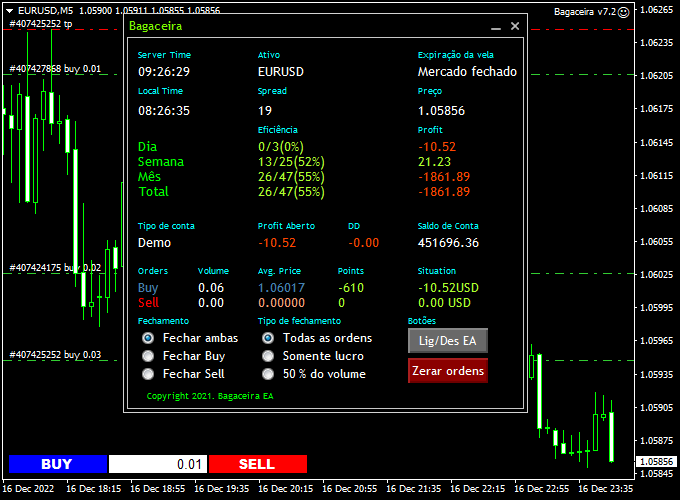The height and width of the screenshot is (500, 680).
Task: Choose Somente lucro closing type
Action: (x=268, y=356)
